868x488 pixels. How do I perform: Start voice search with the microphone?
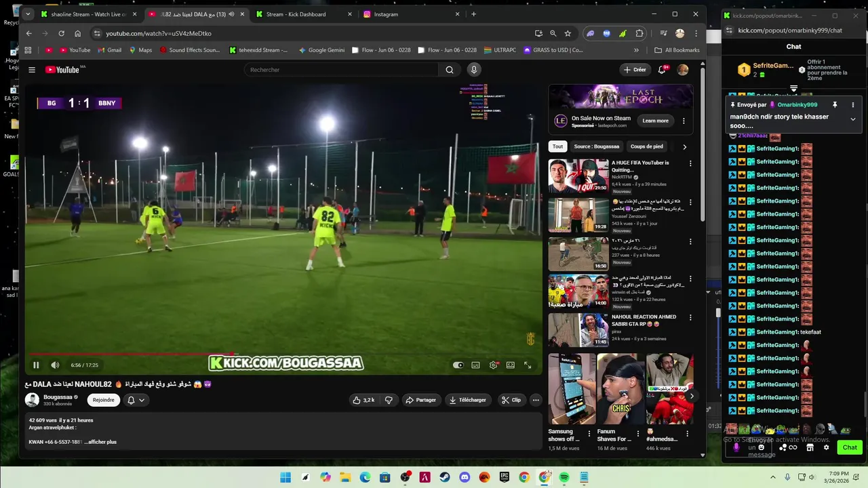pyautogui.click(x=474, y=70)
